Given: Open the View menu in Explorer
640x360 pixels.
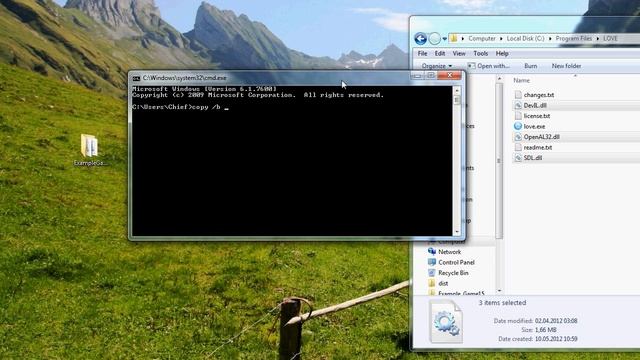Looking at the screenshot, I should pyautogui.click(x=459, y=53).
